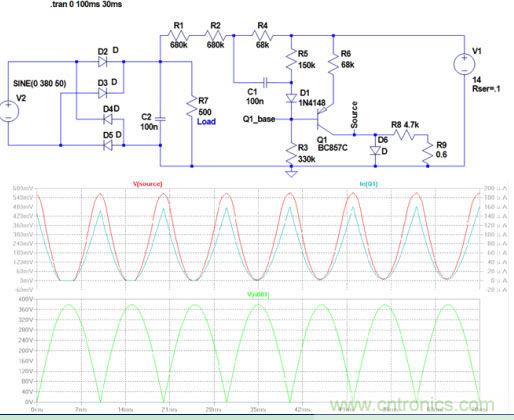Image resolution: width=514 pixels, height=420 pixels.
Task: Click the V2 sine voltage source symbol
Action: pos(8,112)
